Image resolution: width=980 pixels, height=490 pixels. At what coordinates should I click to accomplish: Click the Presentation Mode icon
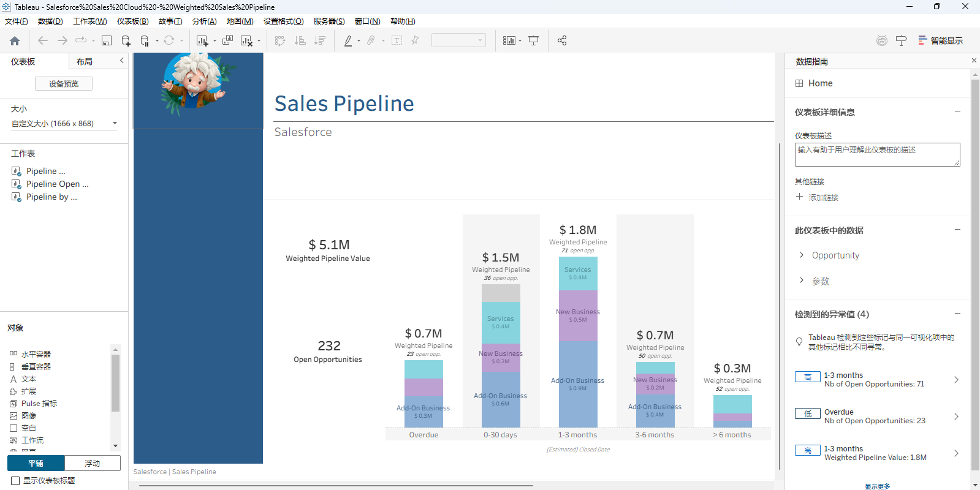click(534, 41)
